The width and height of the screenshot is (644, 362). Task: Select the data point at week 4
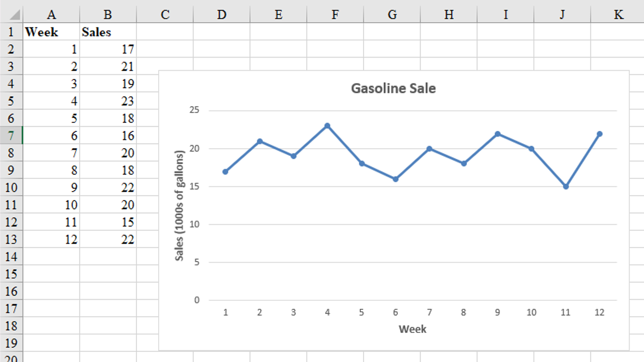(x=327, y=126)
